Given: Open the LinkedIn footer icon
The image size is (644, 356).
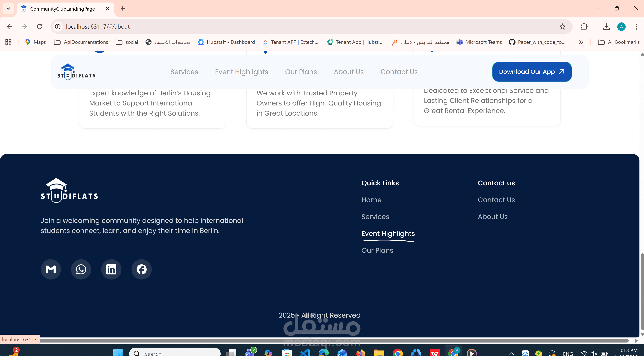Looking at the screenshot, I should [x=111, y=269].
